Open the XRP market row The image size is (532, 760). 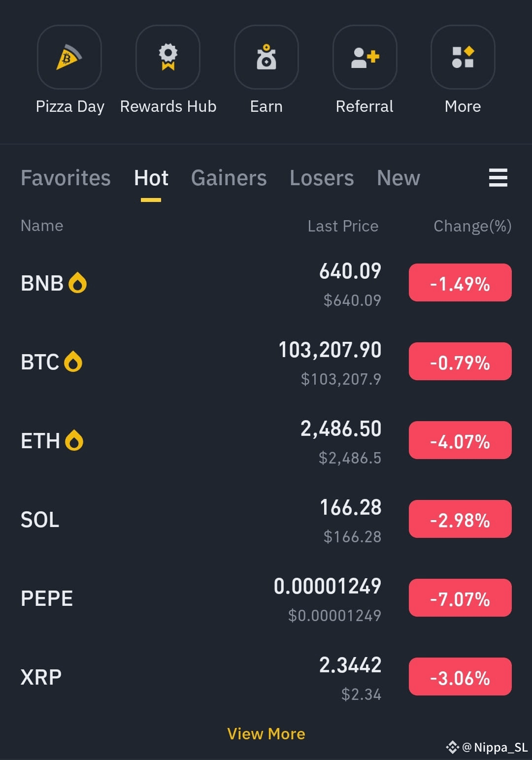click(x=266, y=678)
